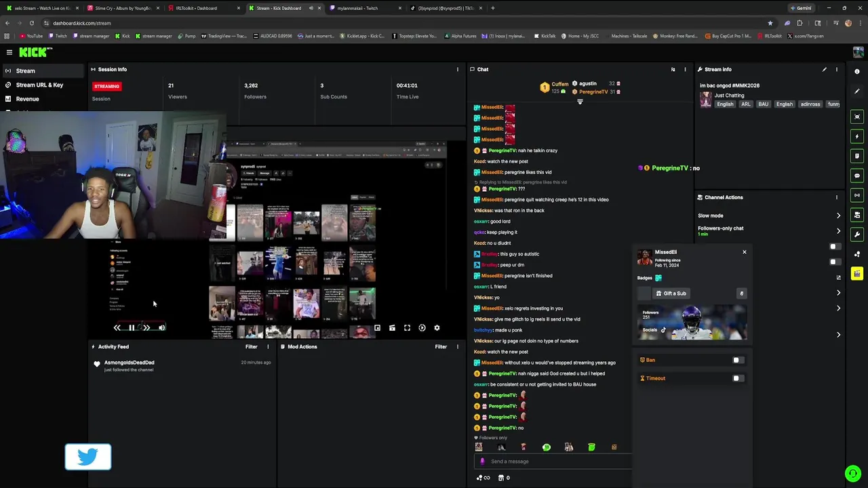Open the Activity Feed three-dot menu
Image resolution: width=868 pixels, height=488 pixels.
(x=268, y=346)
